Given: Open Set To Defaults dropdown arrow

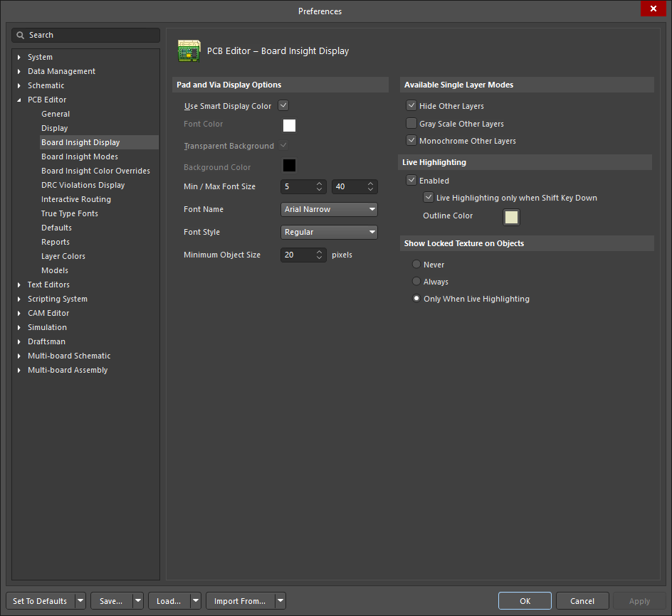Looking at the screenshot, I should (80, 600).
